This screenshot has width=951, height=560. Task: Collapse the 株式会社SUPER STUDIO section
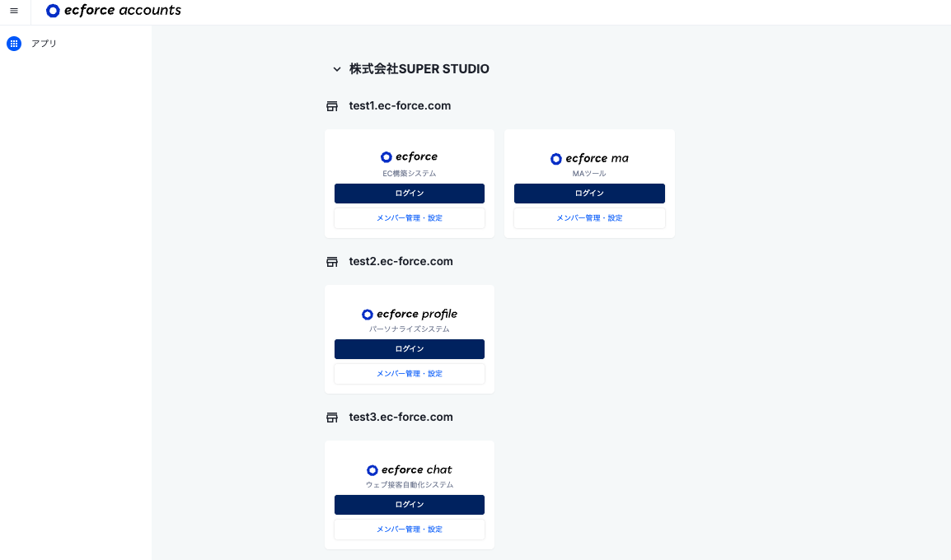(x=337, y=69)
